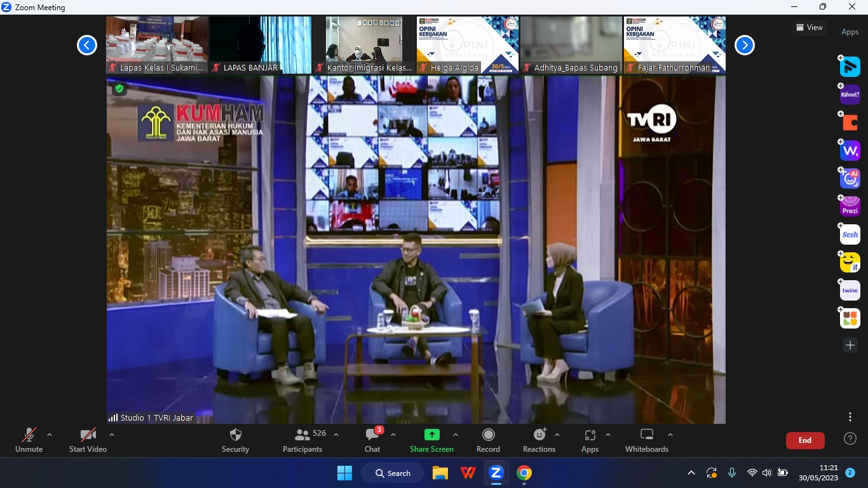Click Share Screen button
The height and width of the screenshot is (488, 868).
431,440
